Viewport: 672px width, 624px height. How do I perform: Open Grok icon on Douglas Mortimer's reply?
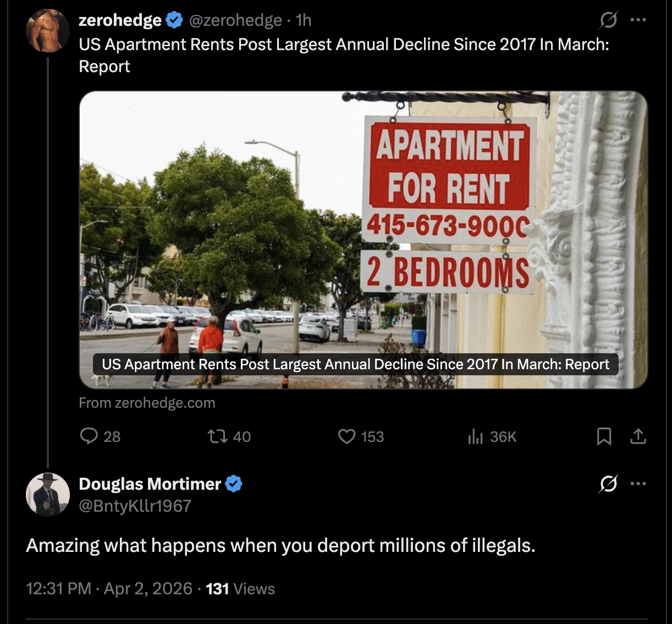click(608, 484)
